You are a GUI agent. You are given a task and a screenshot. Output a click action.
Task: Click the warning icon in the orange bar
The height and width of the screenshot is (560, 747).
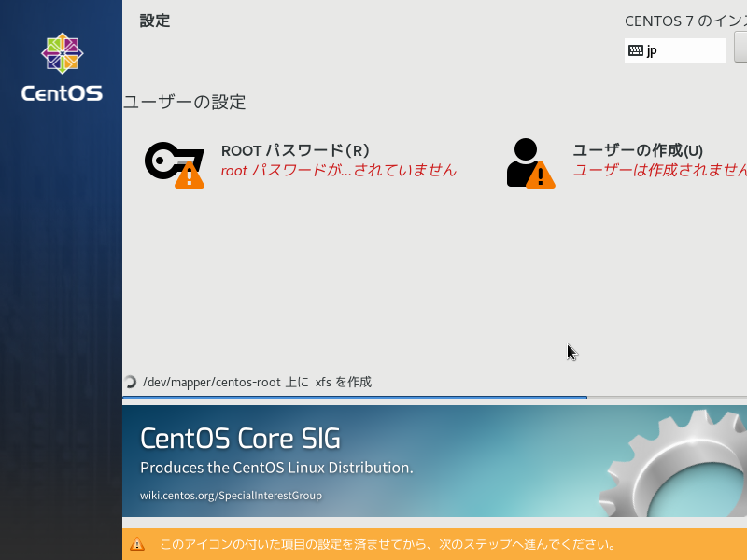[x=137, y=544]
